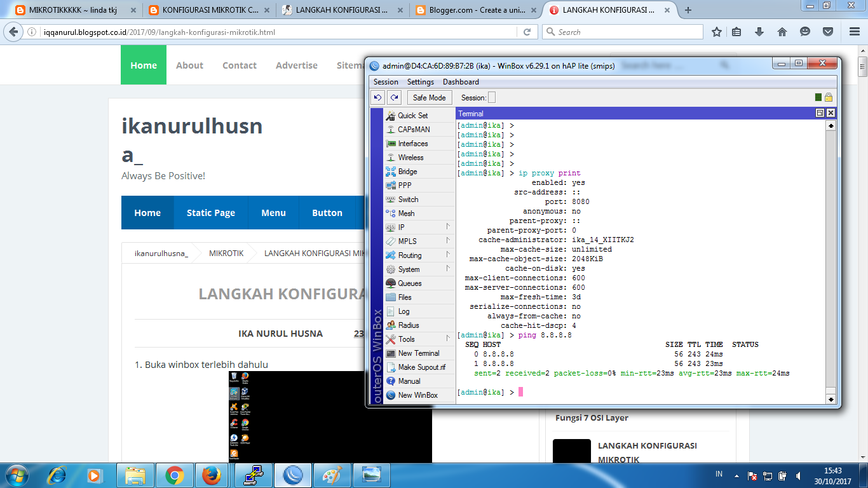
Task: Click the Button item in blue menu
Action: click(x=327, y=213)
